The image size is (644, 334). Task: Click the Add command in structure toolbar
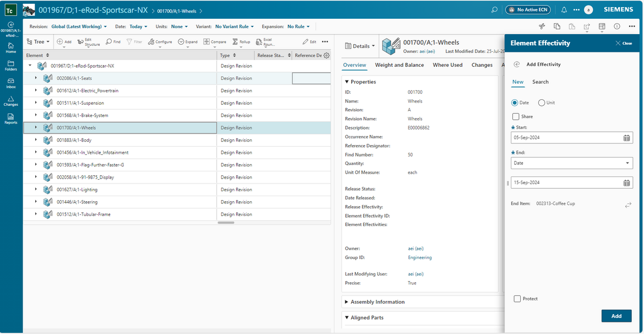pos(64,41)
